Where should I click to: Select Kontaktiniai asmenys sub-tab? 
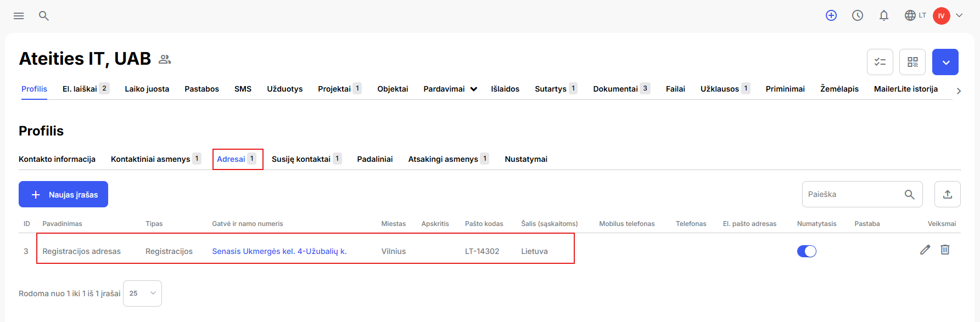coord(156,159)
